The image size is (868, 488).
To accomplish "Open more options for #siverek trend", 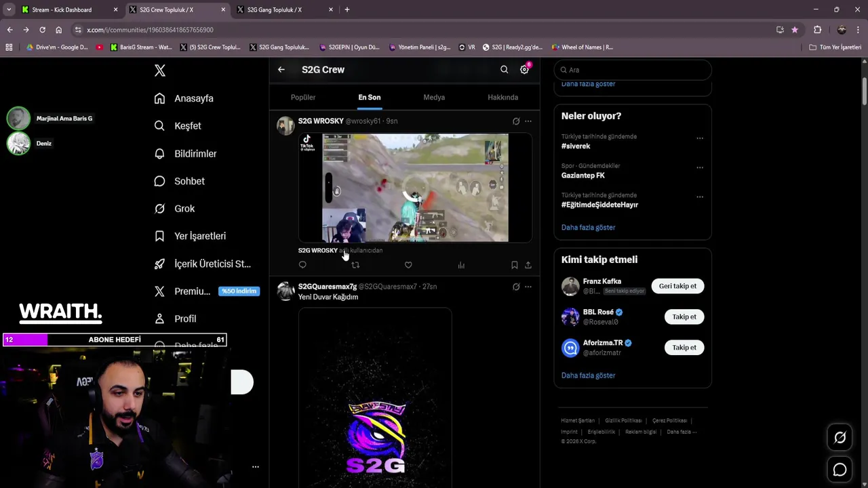I will coord(700,138).
